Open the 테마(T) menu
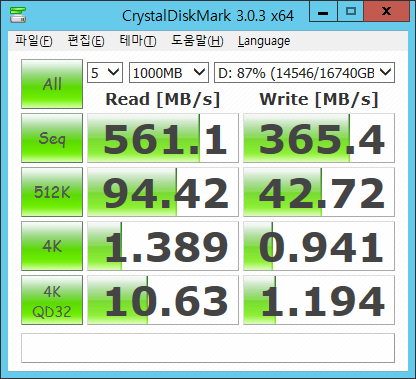The image size is (416, 379). 138,41
